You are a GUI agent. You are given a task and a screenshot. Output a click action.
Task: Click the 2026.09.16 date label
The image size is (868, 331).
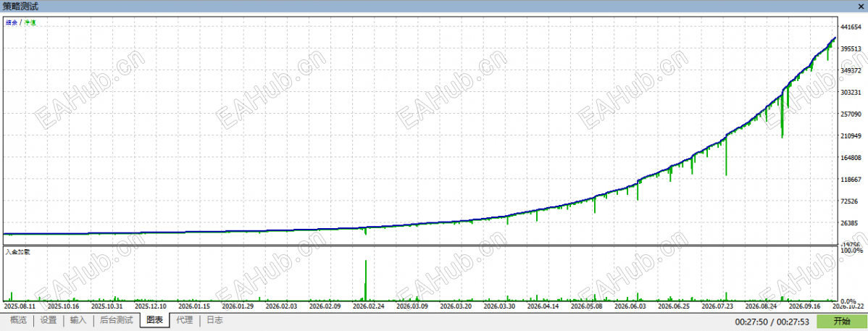point(805,306)
